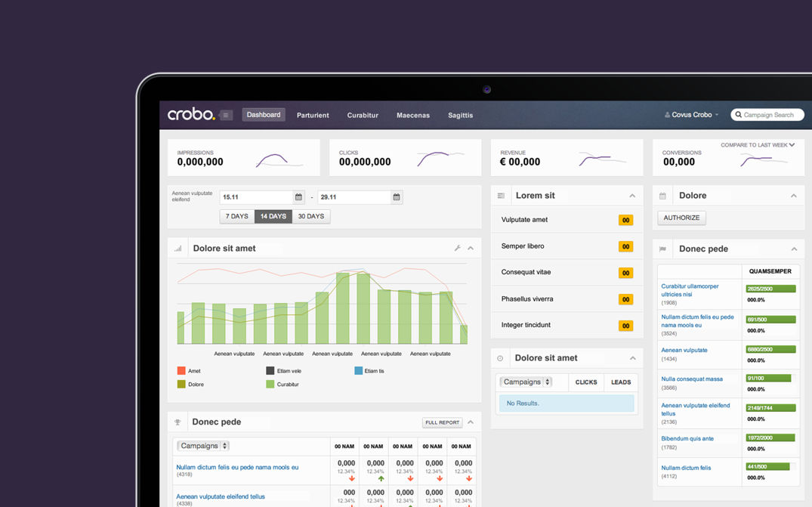The width and height of the screenshot is (812, 507).
Task: Click the end date field 29.11
Action: 354,196
